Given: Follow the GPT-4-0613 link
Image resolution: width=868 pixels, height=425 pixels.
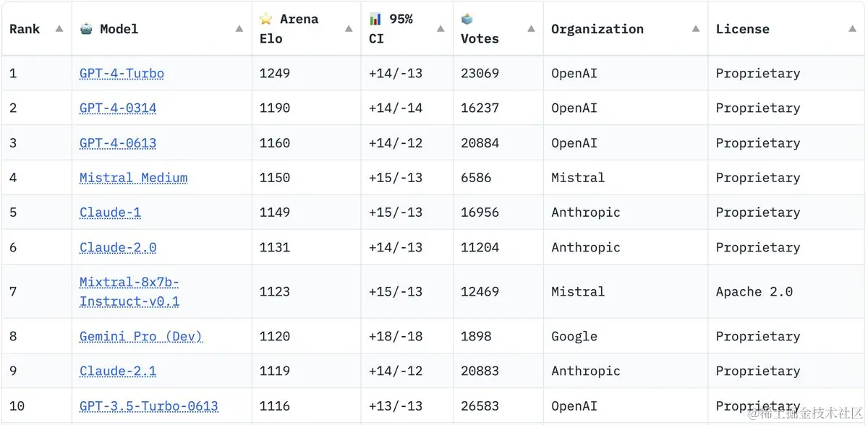Looking at the screenshot, I should point(118,142).
